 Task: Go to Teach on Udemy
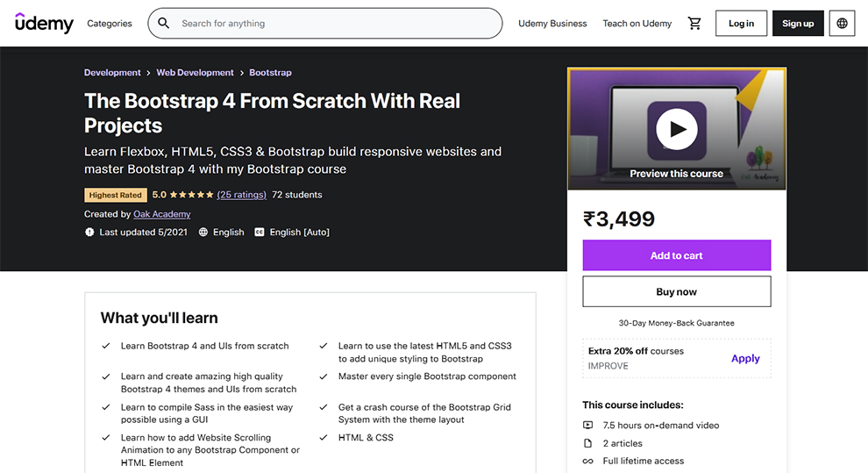click(x=637, y=24)
